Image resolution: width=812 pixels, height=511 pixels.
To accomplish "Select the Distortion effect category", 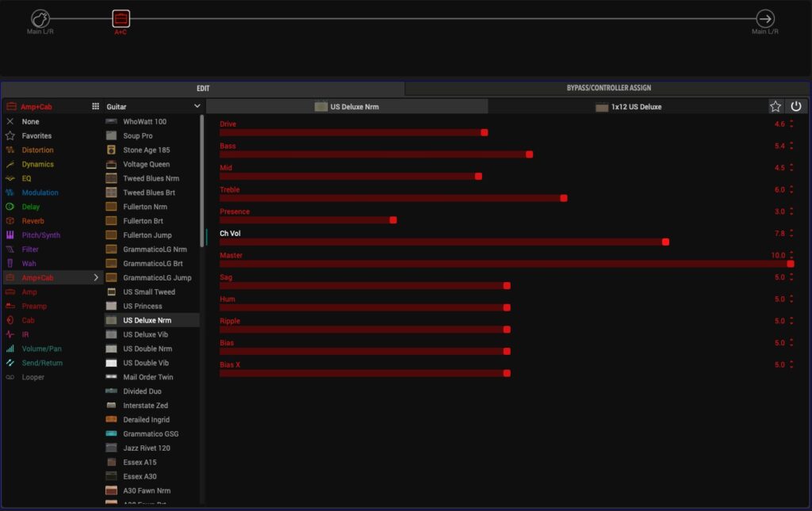I will tap(37, 150).
